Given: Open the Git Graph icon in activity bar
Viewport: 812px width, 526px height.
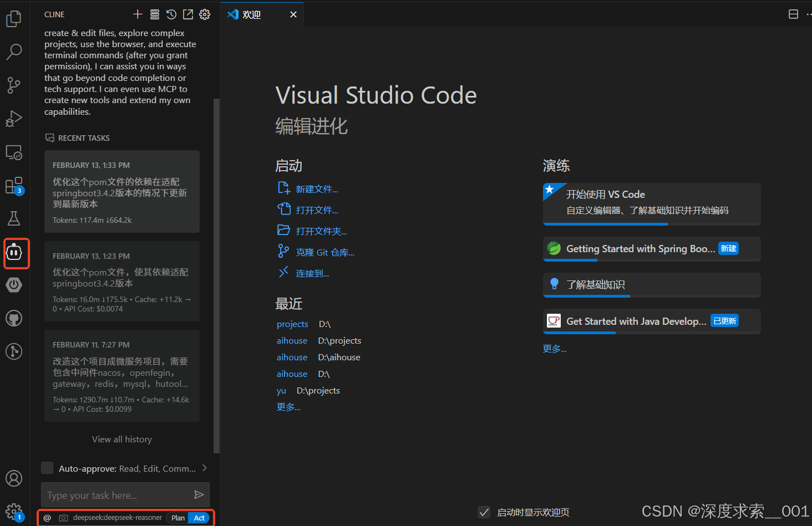Looking at the screenshot, I should [14, 351].
